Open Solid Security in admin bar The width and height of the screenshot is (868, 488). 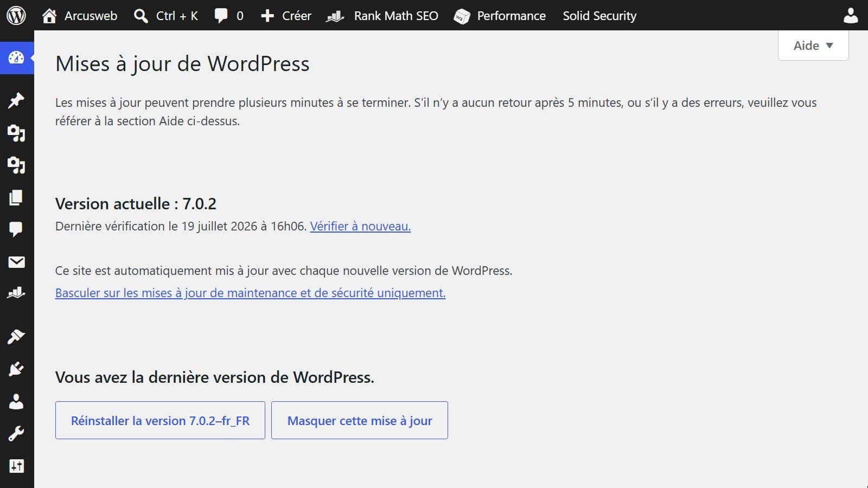click(x=599, y=16)
